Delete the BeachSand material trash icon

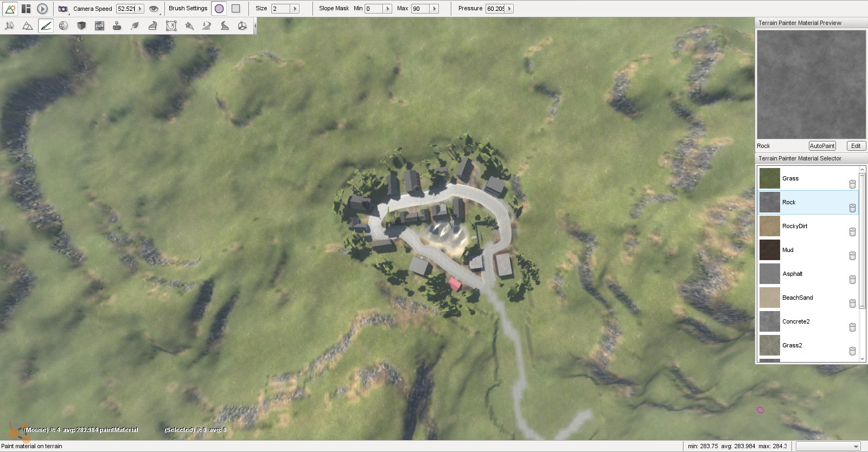click(852, 304)
